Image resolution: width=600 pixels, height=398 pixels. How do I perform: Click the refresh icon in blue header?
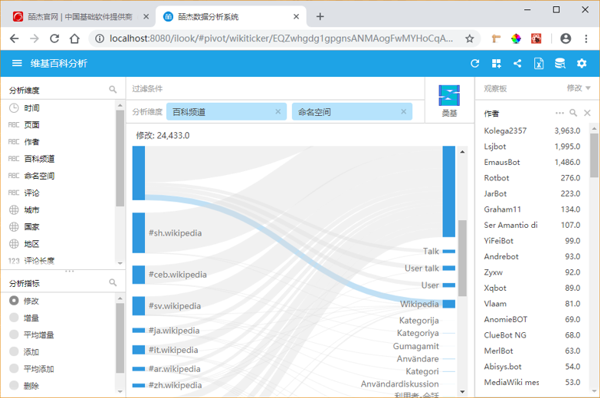(475, 64)
